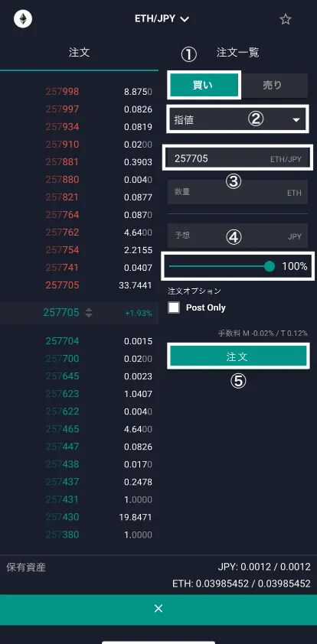Close the order panel with X bar

pyautogui.click(x=158, y=610)
